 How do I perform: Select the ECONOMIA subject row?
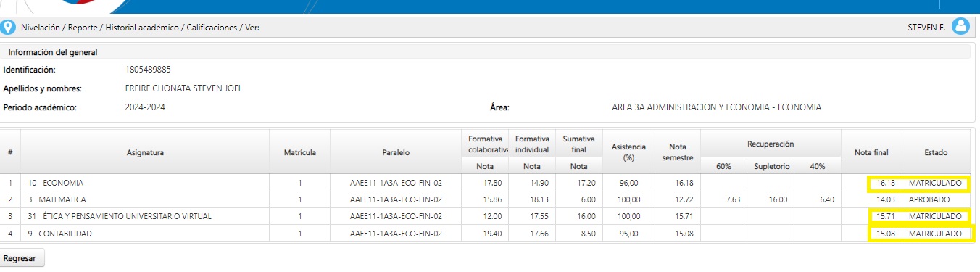point(485,183)
